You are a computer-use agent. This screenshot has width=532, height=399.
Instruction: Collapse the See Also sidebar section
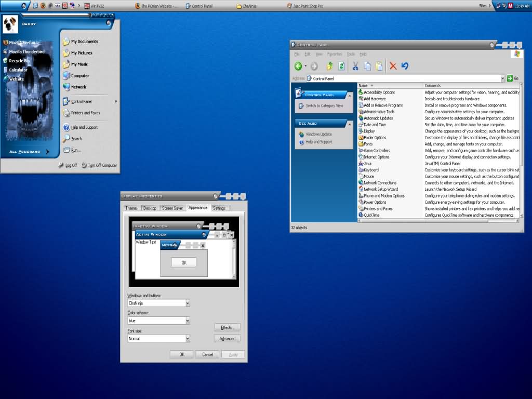point(350,125)
